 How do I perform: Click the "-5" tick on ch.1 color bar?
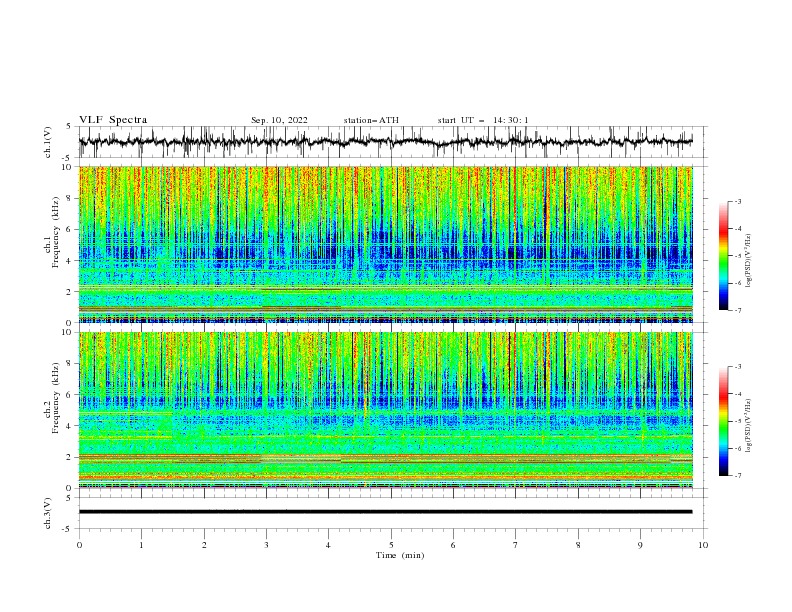738,256
